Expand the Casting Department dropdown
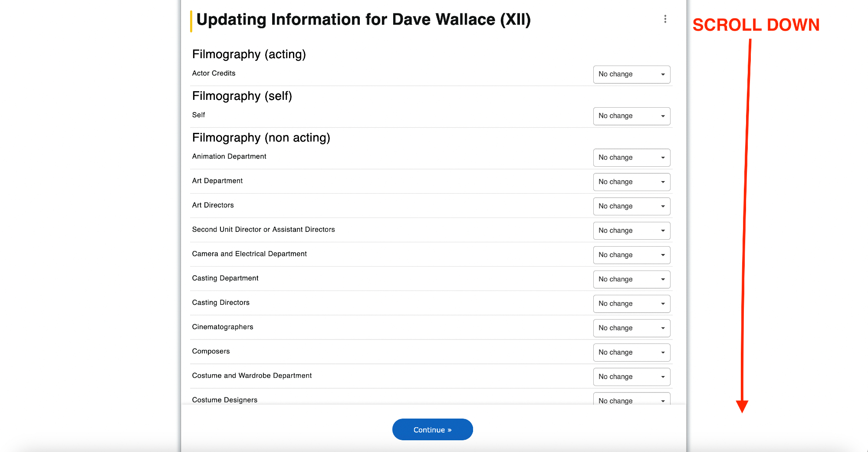This screenshot has width=868, height=452. [631, 279]
